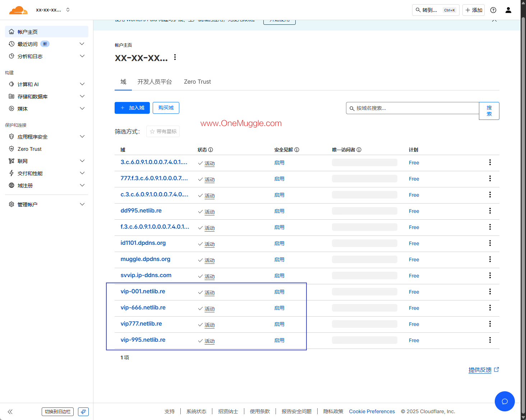Click 支持 footer link
This screenshot has width=526, height=420.
coord(170,411)
